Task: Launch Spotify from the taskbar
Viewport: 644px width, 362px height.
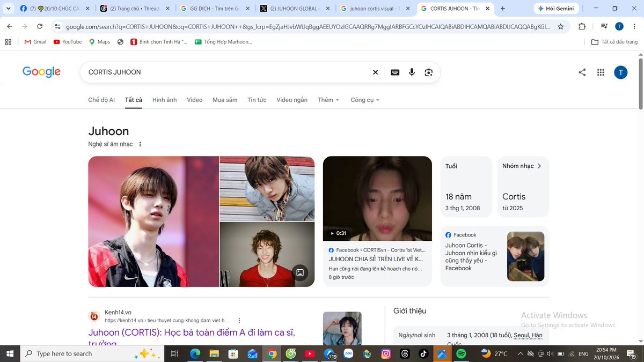Action: pyautogui.click(x=461, y=354)
